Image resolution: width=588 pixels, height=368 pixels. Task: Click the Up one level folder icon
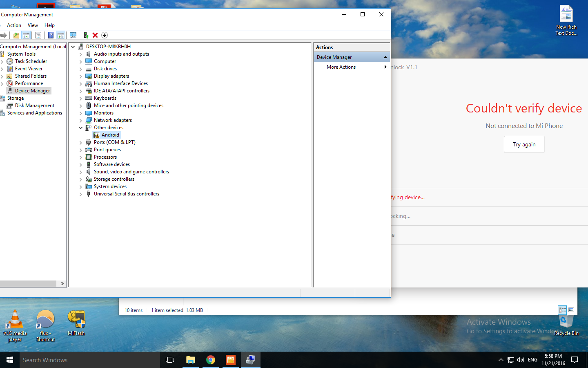[x=16, y=35]
